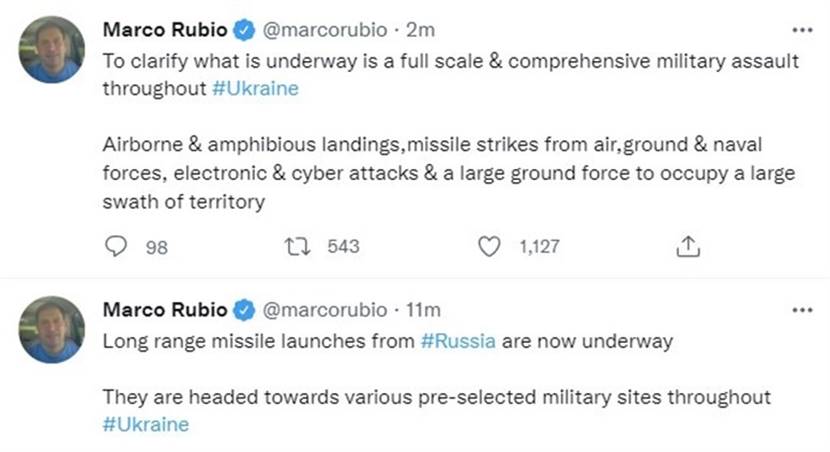Click the verified badge on the second tweet
The width and height of the screenshot is (830, 452).
(x=245, y=310)
